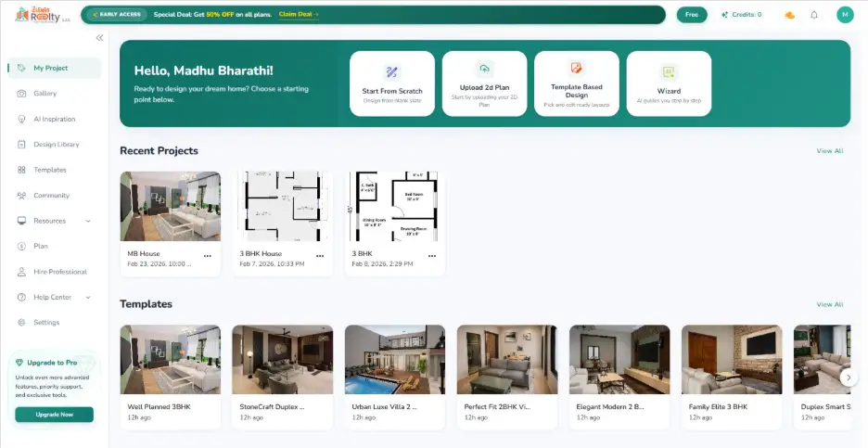This screenshot has height=448, width=868.
Task: Open the Duplex Smart template
Action: (823, 377)
